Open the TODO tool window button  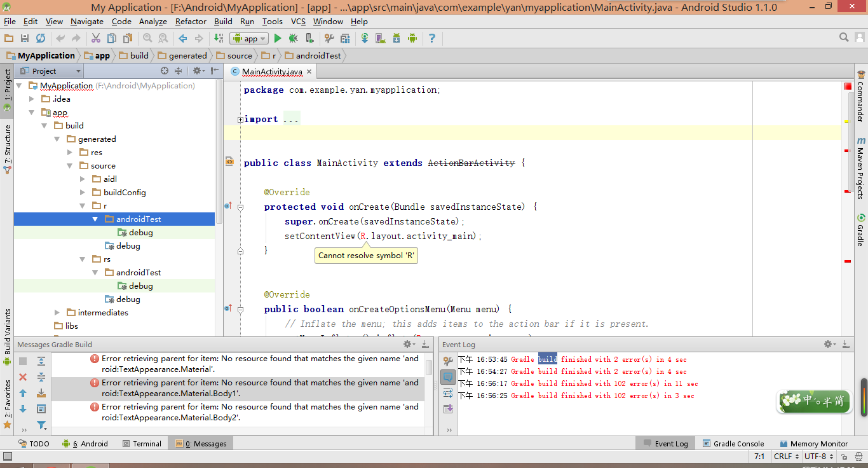[34, 444]
